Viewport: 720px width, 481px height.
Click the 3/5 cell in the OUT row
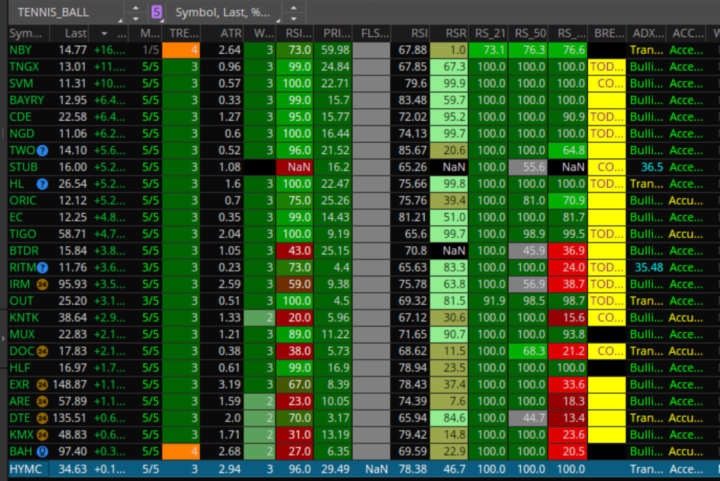pyautogui.click(x=151, y=301)
